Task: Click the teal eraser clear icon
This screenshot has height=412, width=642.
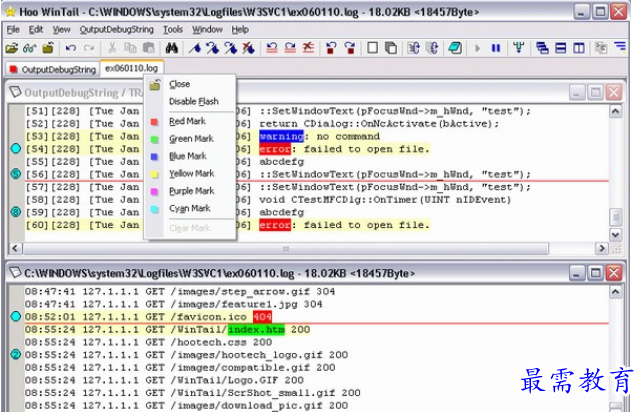Action: point(455,48)
